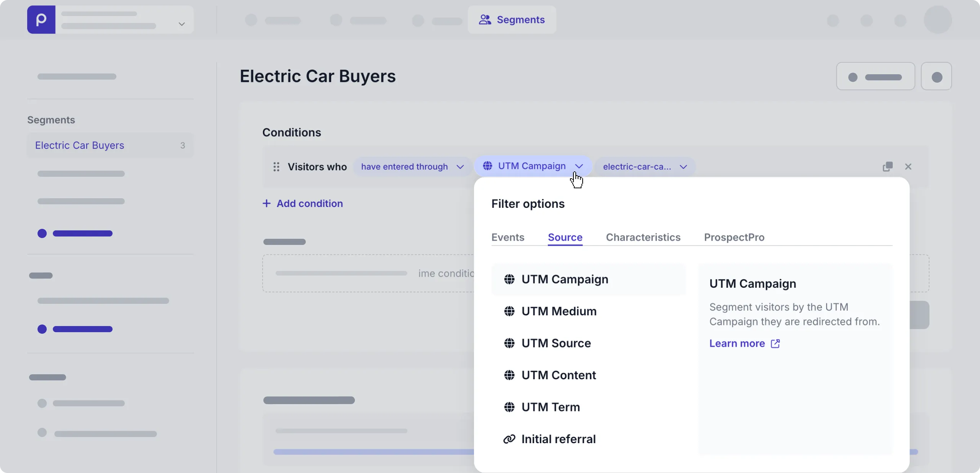This screenshot has height=473, width=980.
Task: Switch to the Characteristics tab
Action: [643, 237]
